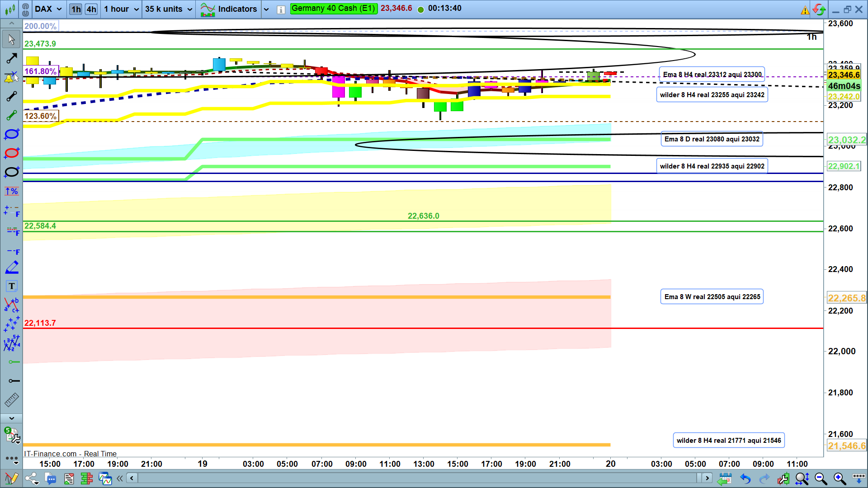Screen dimensions: 868x488
Task: Toggle the drawing pencil mode icon
Action: [11, 478]
